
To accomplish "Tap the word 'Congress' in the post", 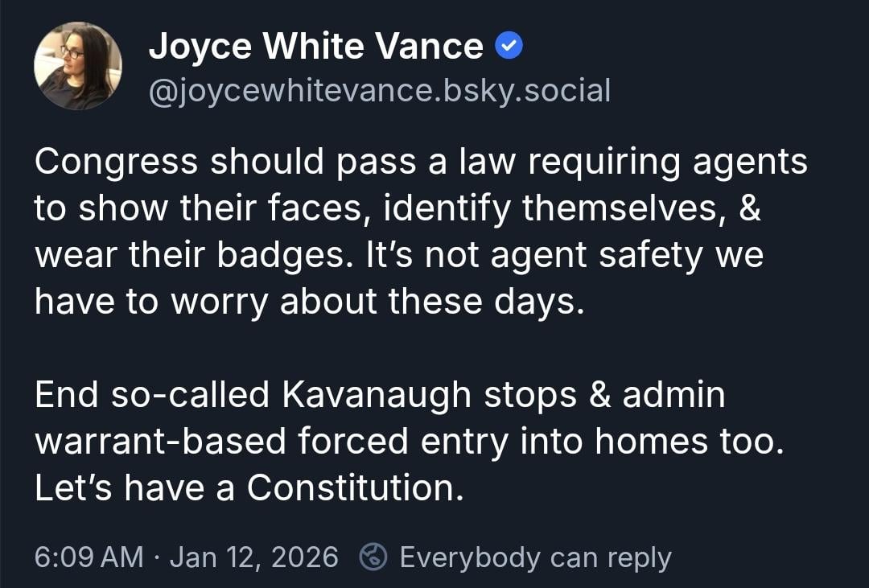I will [115, 162].
